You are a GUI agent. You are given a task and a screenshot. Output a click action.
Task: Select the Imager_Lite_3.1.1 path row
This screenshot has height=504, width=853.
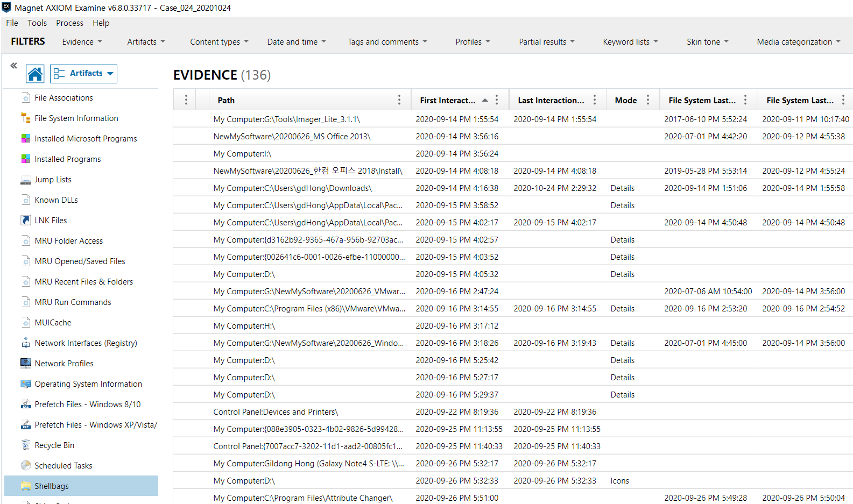coord(513,119)
